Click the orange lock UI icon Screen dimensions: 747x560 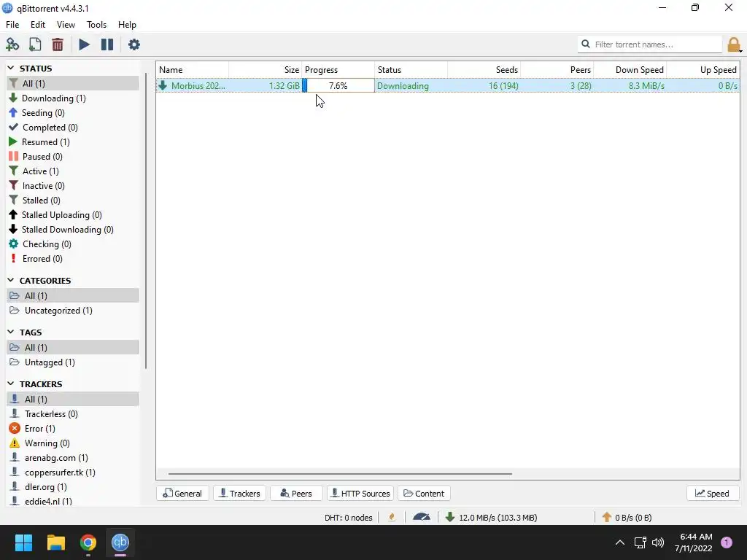[734, 44]
